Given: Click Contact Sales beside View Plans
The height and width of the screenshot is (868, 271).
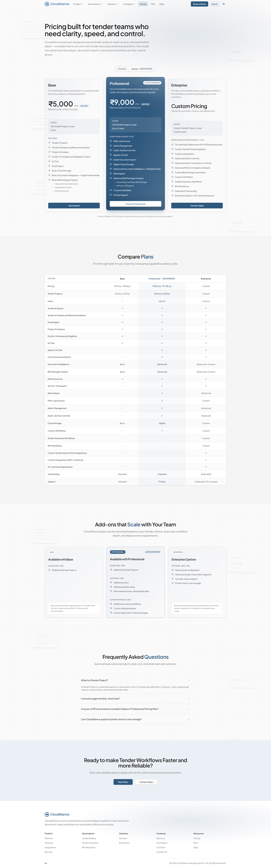Looking at the screenshot, I should (x=146, y=782).
